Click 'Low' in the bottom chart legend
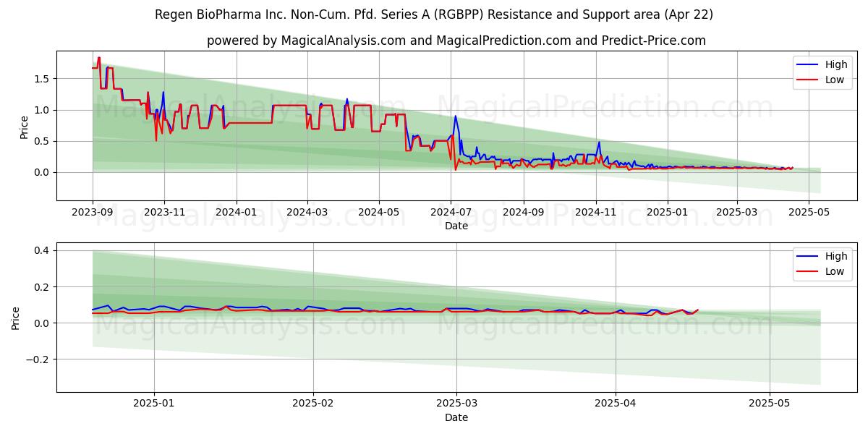Image resolution: width=868 pixels, height=434 pixels. (x=835, y=271)
